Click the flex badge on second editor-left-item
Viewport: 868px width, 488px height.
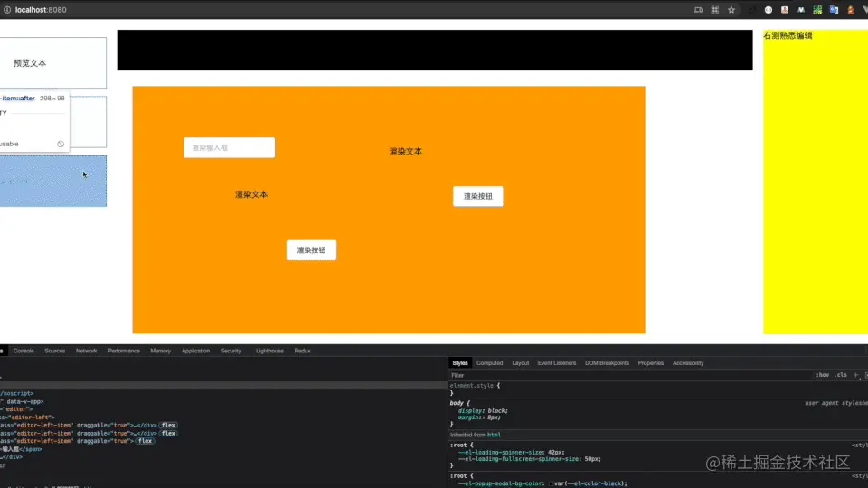point(168,433)
